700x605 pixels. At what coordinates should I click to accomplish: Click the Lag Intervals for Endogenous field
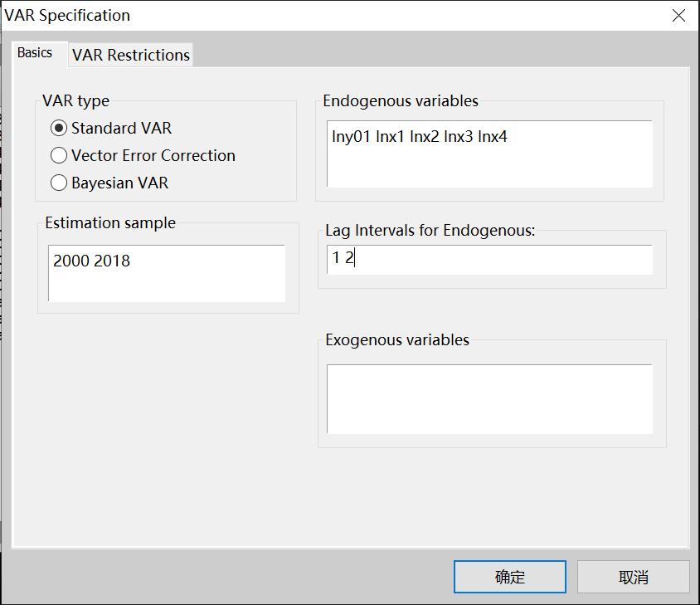tap(489, 259)
